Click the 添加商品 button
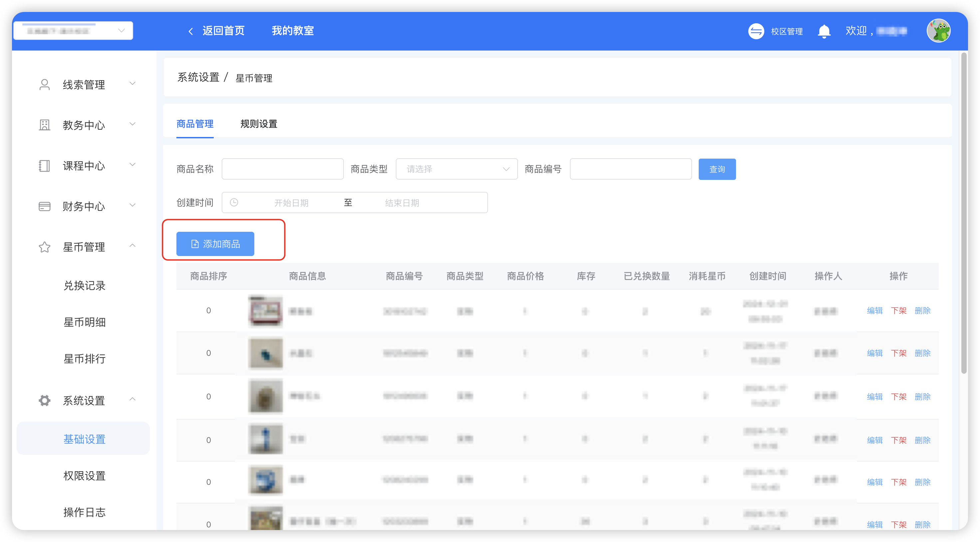This screenshot has width=980, height=542. [215, 244]
